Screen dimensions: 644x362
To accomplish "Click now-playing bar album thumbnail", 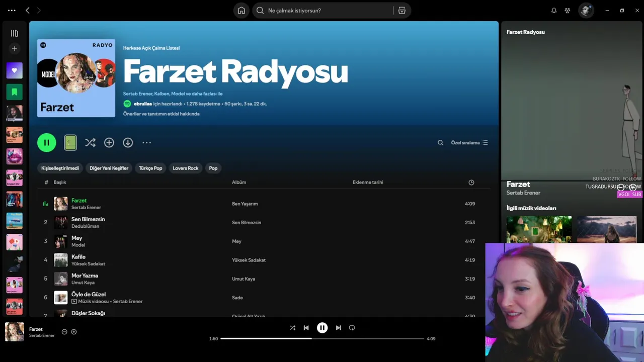I will coord(14,332).
